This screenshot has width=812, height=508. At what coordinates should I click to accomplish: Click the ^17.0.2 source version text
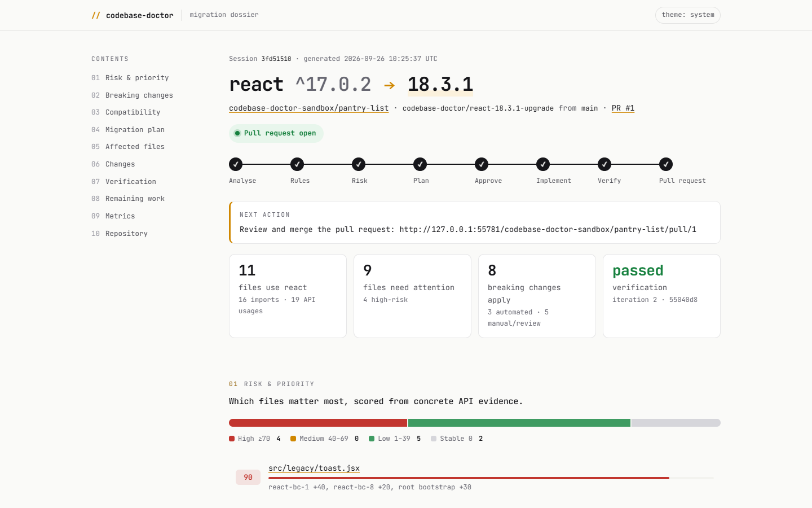[x=333, y=85]
